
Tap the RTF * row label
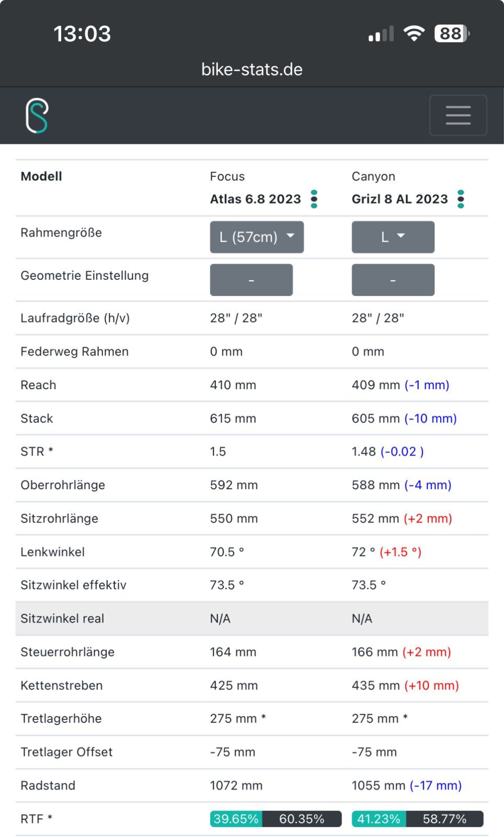pos(36,819)
